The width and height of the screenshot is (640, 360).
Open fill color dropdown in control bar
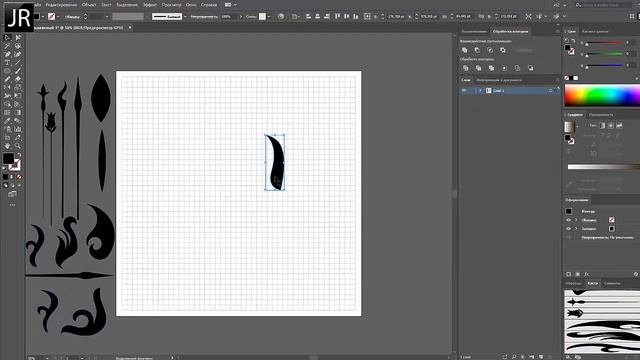click(43, 17)
